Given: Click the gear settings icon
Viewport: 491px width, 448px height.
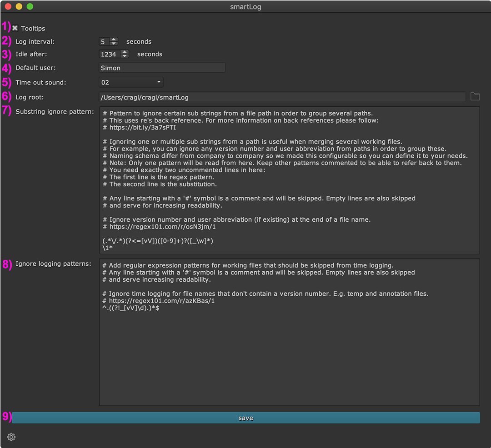Looking at the screenshot, I should (x=11, y=437).
